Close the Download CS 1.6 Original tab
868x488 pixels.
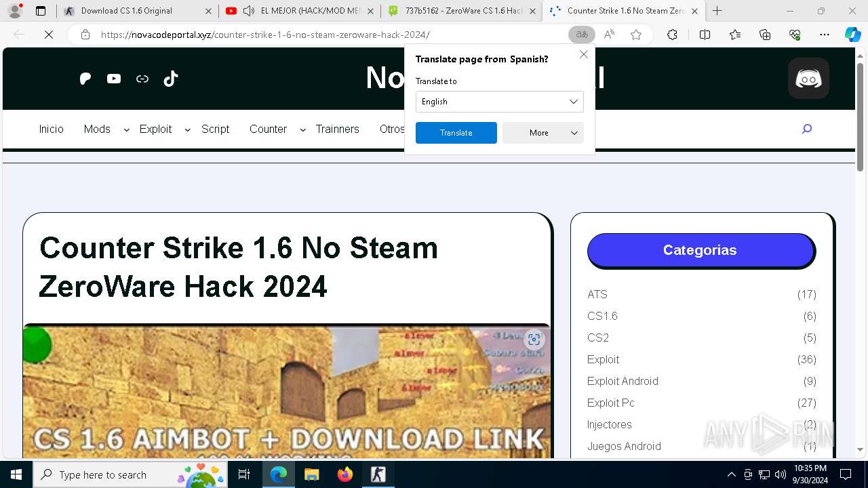coord(208,11)
